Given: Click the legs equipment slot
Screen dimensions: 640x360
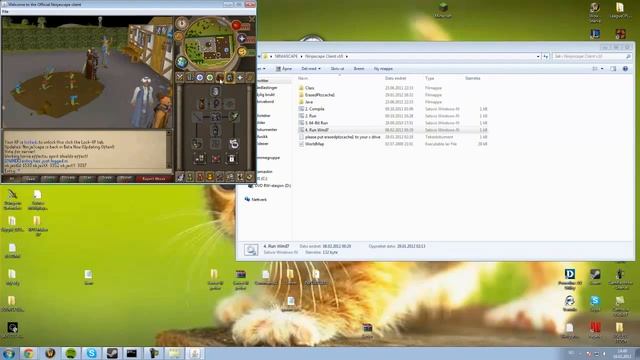Looking at the screenshot, I should pyautogui.click(x=216, y=131).
